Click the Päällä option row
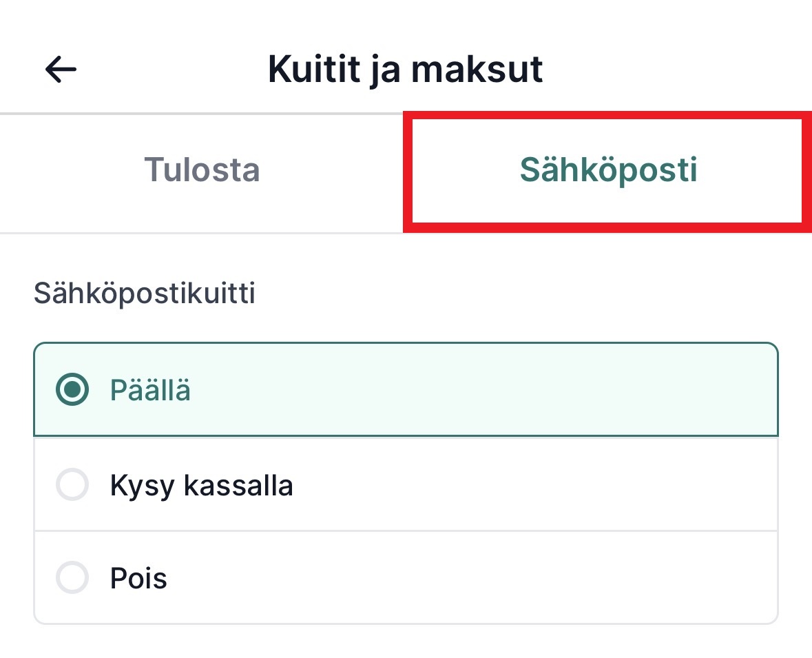This screenshot has width=812, height=658. [x=406, y=389]
